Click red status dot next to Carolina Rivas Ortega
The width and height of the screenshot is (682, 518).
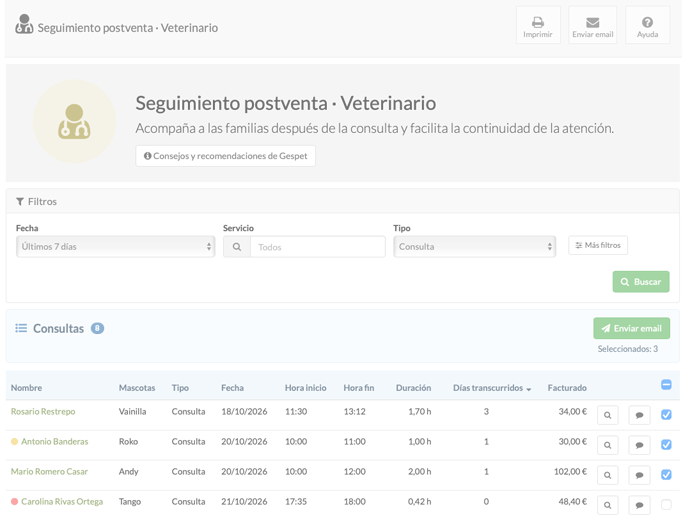[14, 501]
